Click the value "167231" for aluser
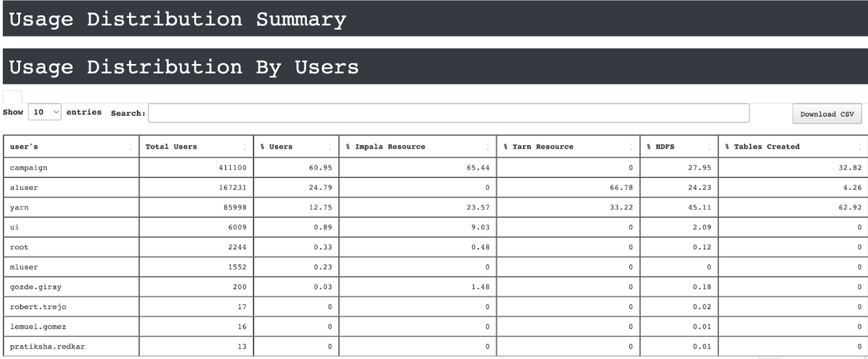Screen dimensions: 868x359 point(232,187)
